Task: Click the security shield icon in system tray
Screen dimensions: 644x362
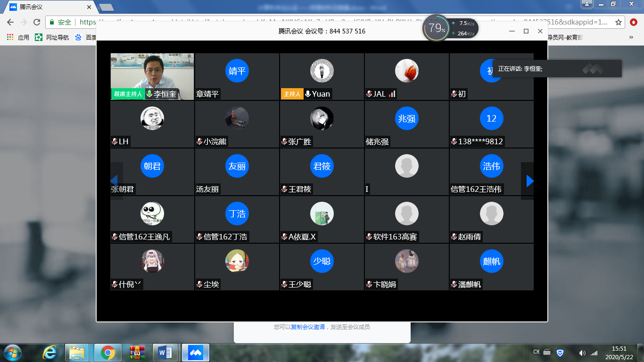Action: (560, 353)
